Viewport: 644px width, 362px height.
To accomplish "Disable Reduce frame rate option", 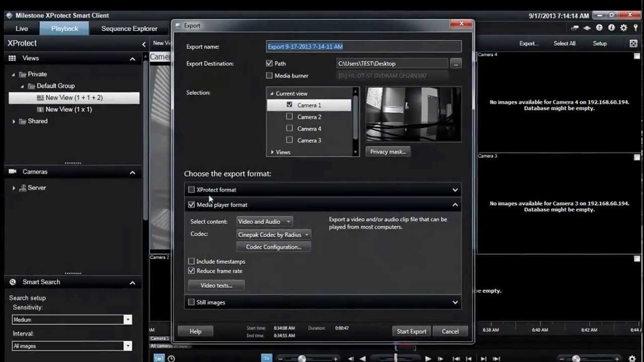I will tap(191, 270).
